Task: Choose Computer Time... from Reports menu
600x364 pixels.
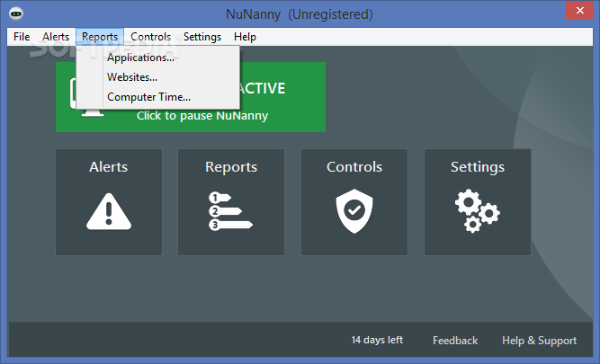Action: click(158, 97)
